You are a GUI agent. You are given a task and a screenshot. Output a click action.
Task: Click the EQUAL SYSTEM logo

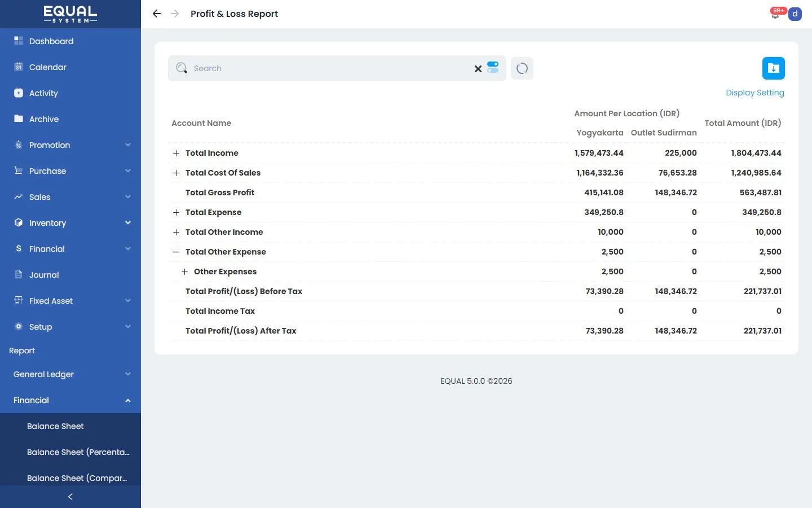pyautogui.click(x=70, y=14)
